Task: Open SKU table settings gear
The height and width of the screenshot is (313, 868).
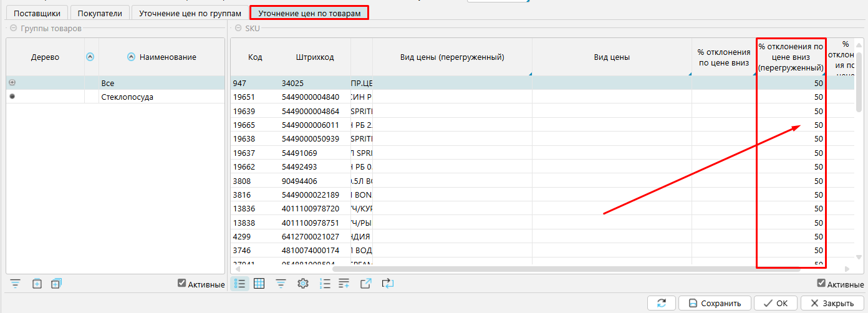Action: point(303,284)
